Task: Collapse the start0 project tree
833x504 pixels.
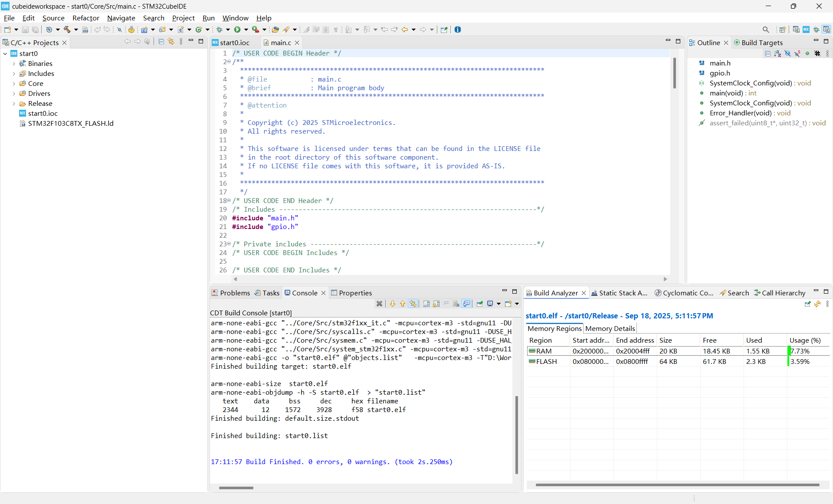Action: click(x=5, y=53)
